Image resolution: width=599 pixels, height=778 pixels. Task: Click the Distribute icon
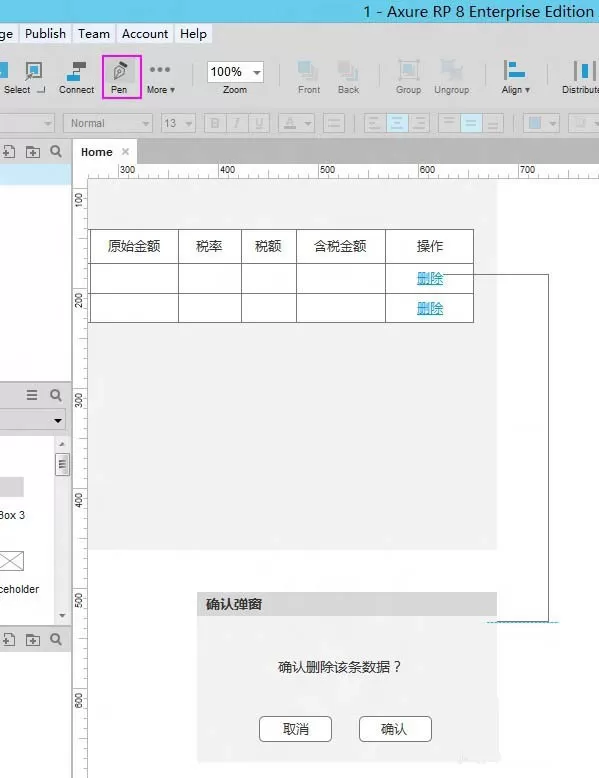click(x=582, y=77)
